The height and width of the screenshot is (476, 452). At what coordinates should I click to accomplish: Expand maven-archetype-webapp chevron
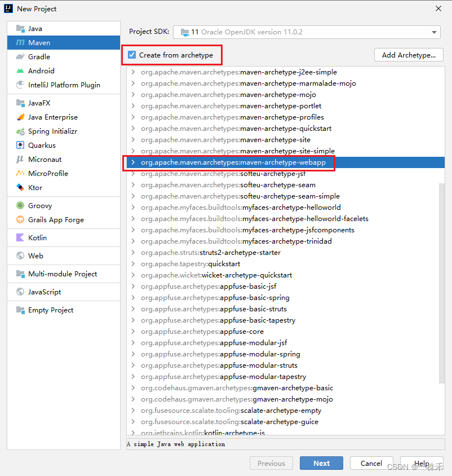coord(133,162)
